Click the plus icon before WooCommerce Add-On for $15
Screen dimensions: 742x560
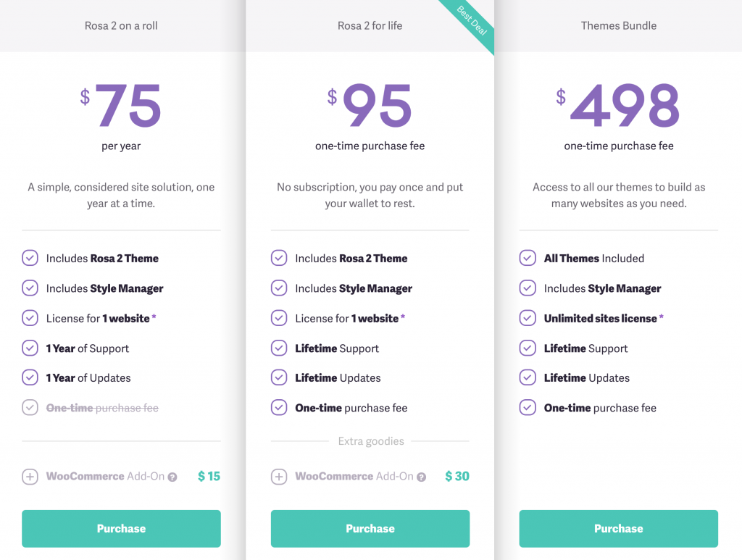30,477
